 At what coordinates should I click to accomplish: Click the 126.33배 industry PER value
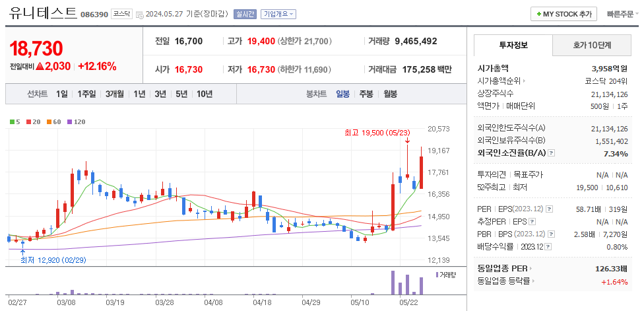[x=611, y=269]
